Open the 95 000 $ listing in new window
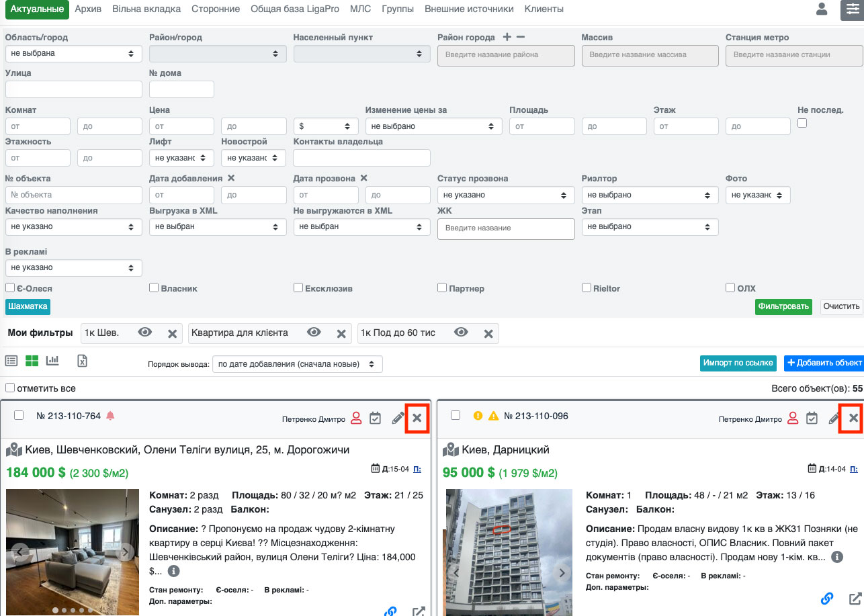The image size is (864, 616). pyautogui.click(x=855, y=599)
